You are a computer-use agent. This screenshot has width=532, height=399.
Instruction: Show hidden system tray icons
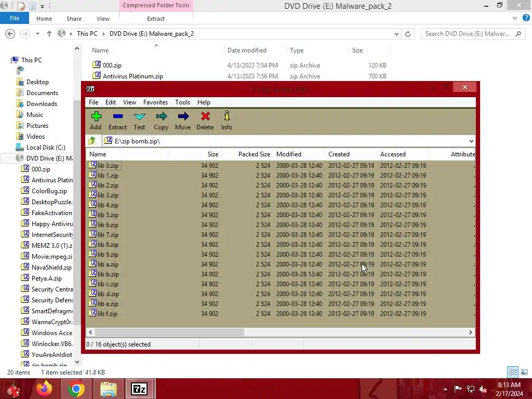[x=445, y=389]
